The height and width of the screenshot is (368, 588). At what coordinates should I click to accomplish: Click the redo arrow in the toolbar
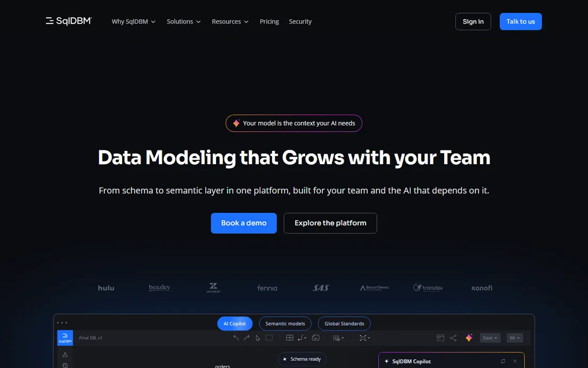246,338
